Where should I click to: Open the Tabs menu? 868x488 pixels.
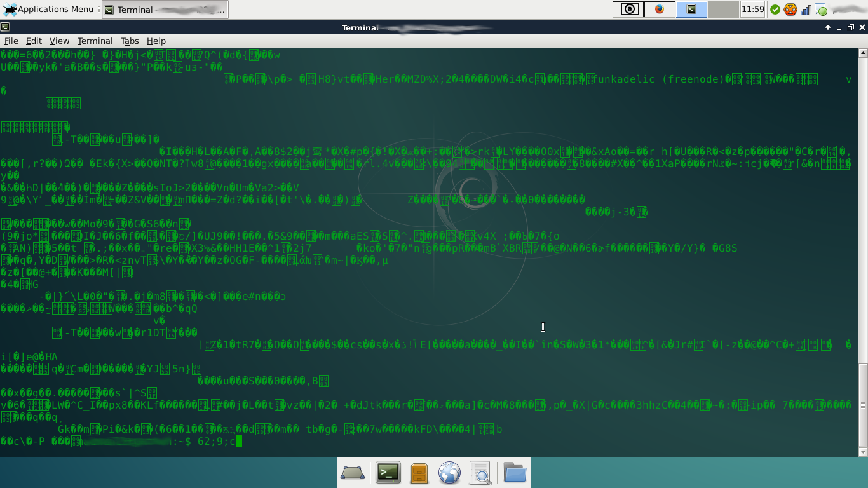pos(130,41)
